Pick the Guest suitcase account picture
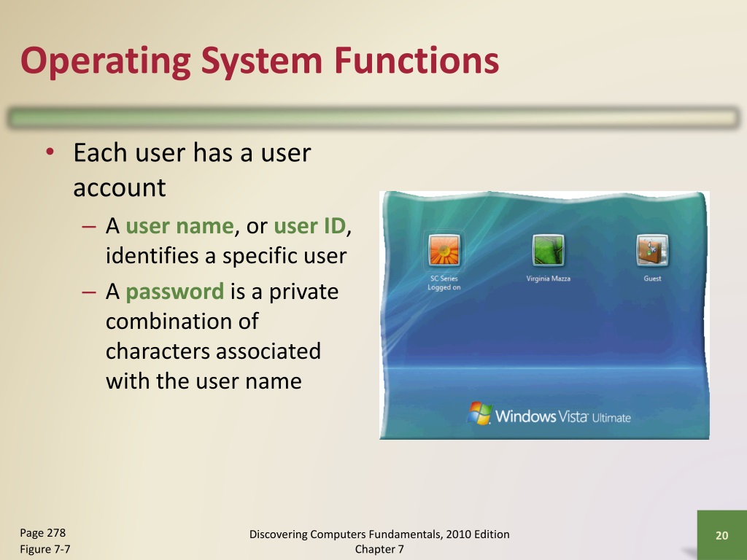The width and height of the screenshot is (747, 560). (x=652, y=250)
